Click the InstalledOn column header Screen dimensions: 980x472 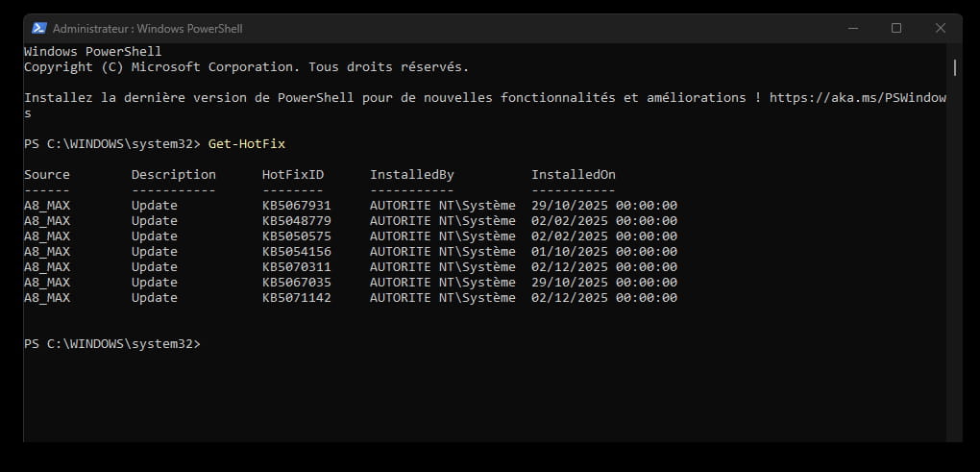573,175
